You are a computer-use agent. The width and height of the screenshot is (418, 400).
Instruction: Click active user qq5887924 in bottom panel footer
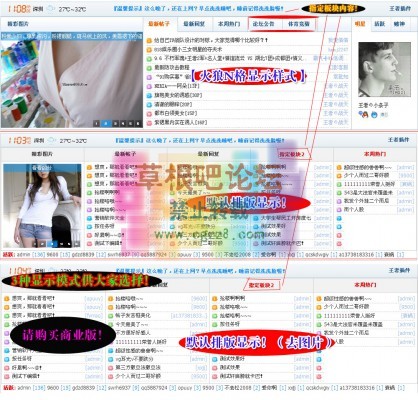pos(154,388)
